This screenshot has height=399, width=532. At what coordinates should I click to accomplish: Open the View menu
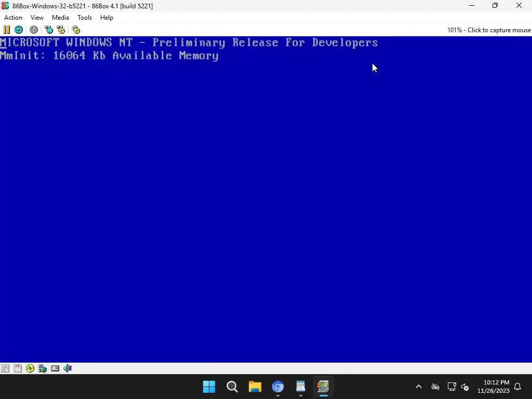tap(37, 18)
